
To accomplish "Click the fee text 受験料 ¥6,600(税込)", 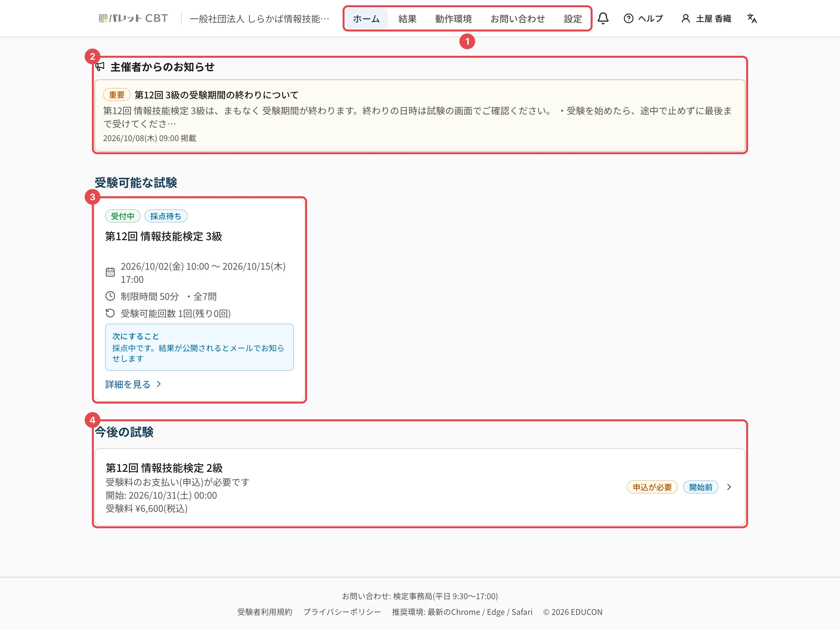I will 147,509.
